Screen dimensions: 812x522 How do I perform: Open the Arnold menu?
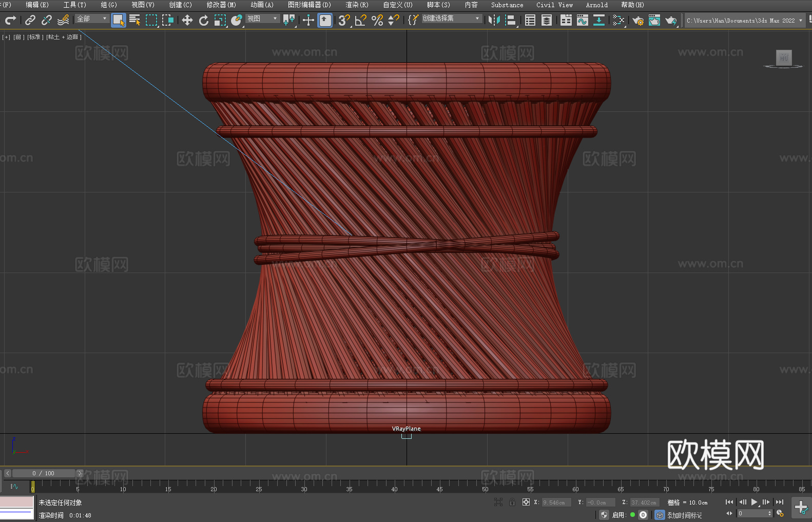(x=596, y=5)
